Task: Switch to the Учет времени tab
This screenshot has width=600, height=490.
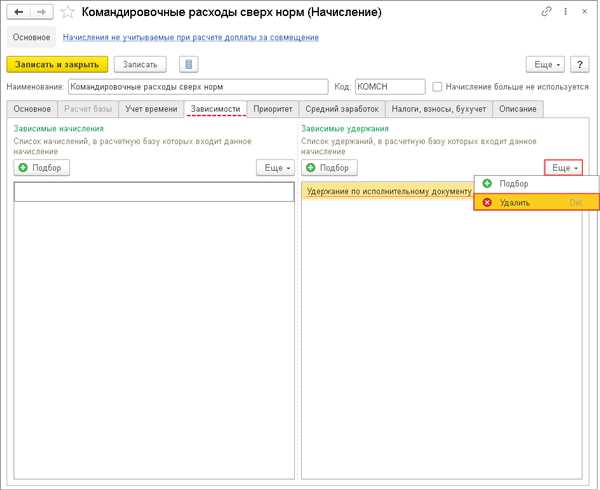Action: pyautogui.click(x=151, y=109)
